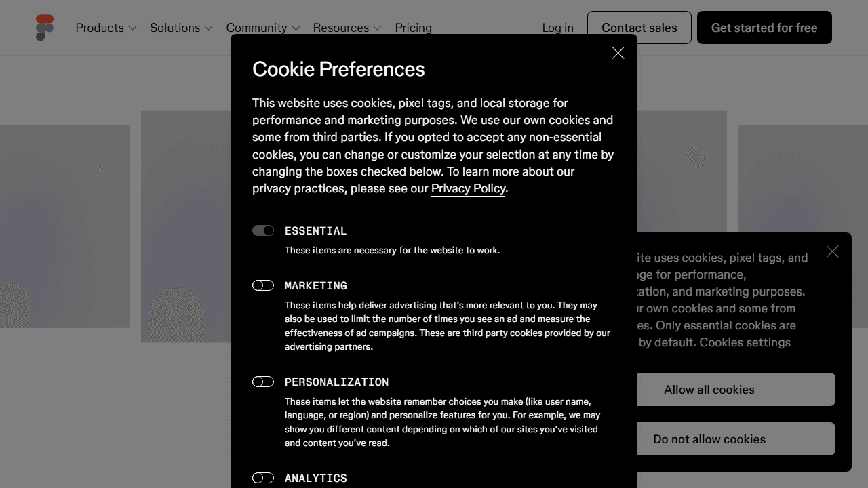Open the Solutions dropdown

pyautogui.click(x=182, y=28)
